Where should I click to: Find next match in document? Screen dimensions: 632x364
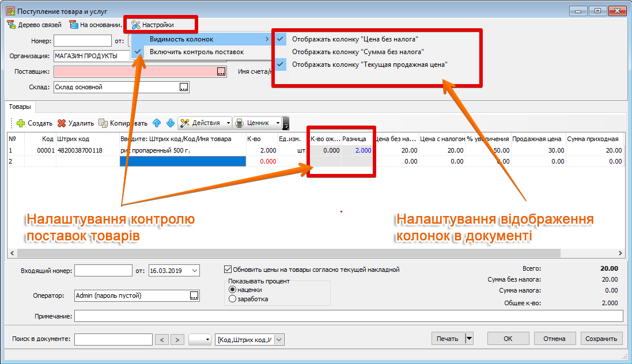point(177,339)
